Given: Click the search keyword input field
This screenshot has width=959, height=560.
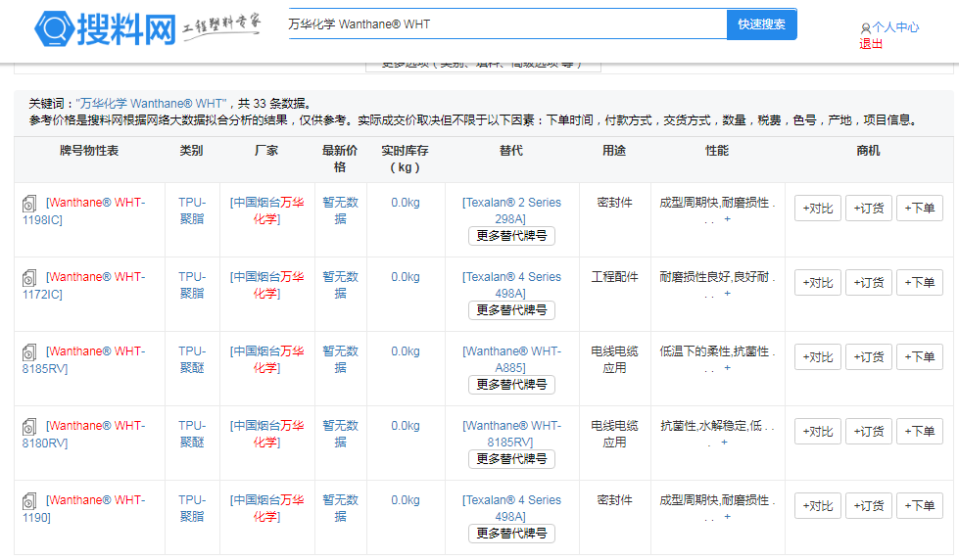Looking at the screenshot, I should [504, 24].
